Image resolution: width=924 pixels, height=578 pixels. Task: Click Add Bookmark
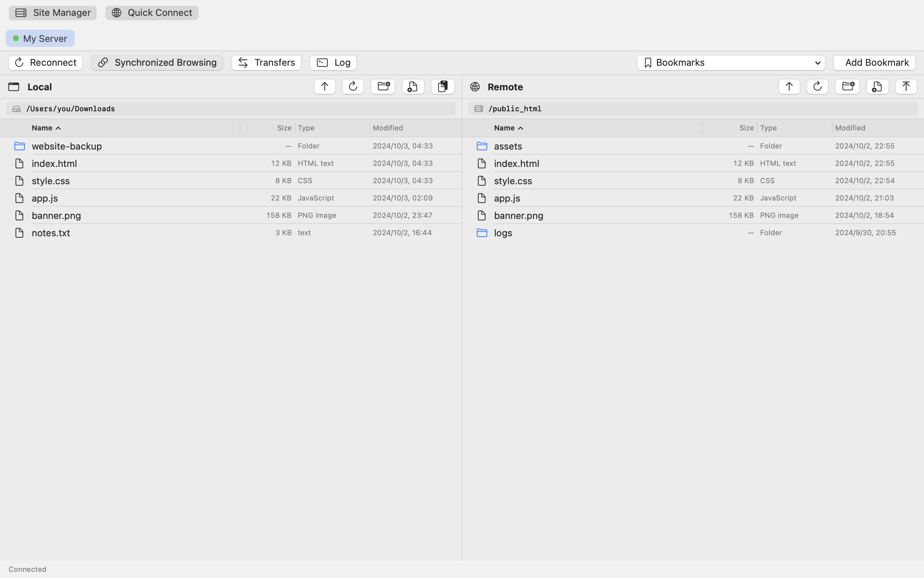[x=874, y=63]
